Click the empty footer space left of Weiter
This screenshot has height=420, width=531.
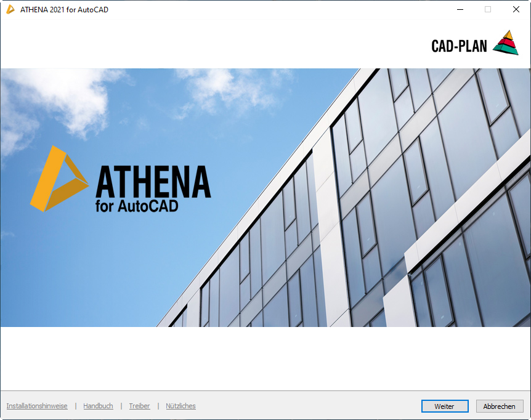point(308,406)
